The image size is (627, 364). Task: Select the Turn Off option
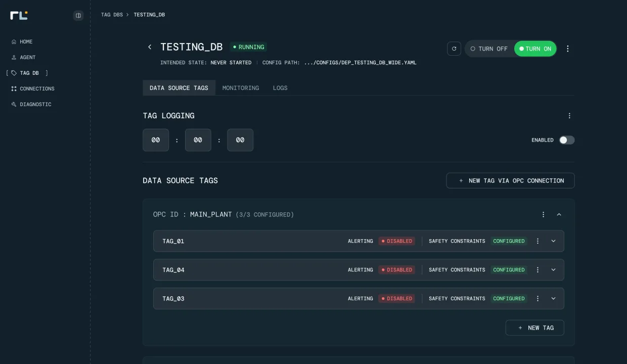[489, 49]
